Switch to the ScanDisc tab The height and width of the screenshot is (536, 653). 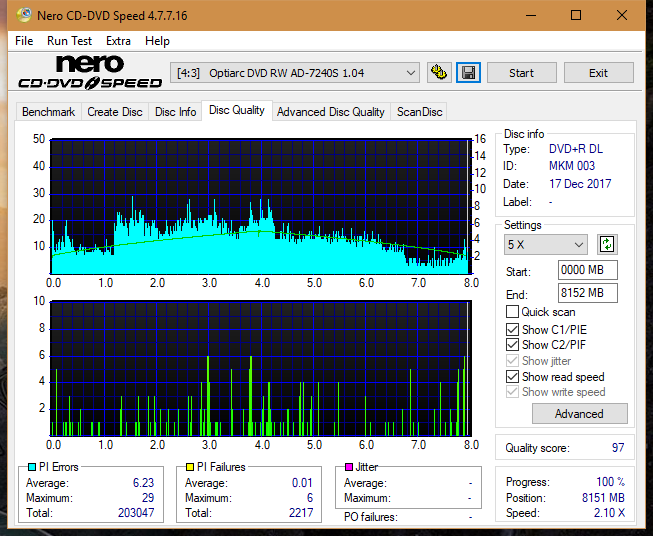click(x=419, y=112)
